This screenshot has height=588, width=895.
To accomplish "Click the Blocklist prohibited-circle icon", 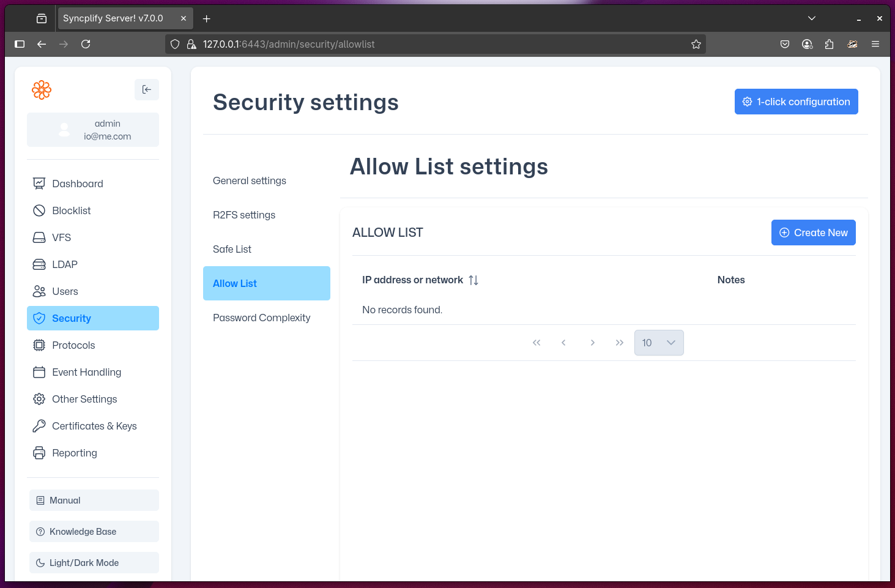I will pos(39,210).
